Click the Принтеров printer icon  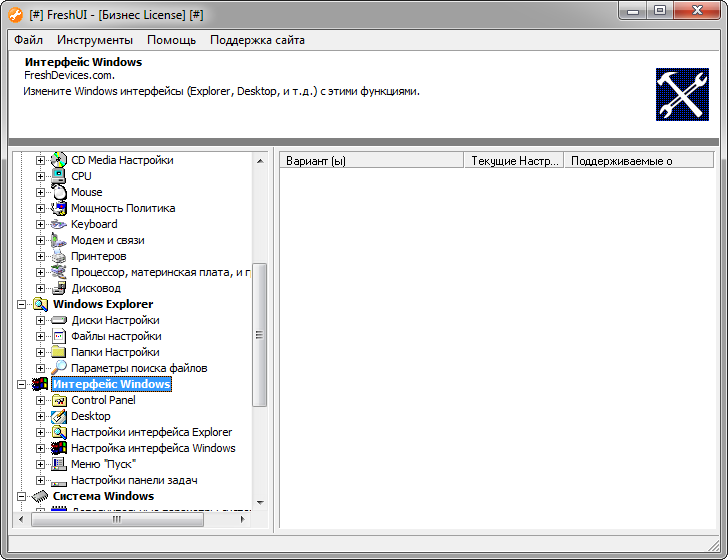coord(58,256)
